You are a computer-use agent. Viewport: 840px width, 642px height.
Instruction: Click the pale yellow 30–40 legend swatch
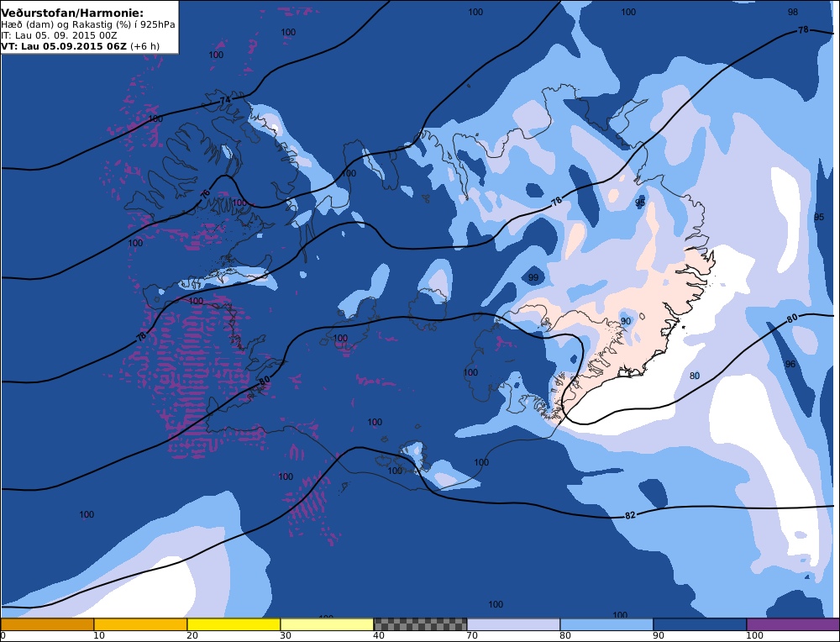(327, 624)
